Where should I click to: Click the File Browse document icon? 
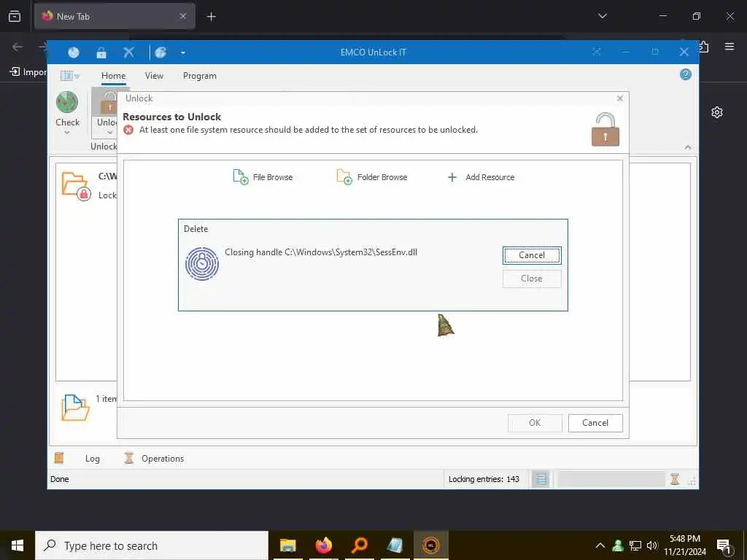[241, 176]
